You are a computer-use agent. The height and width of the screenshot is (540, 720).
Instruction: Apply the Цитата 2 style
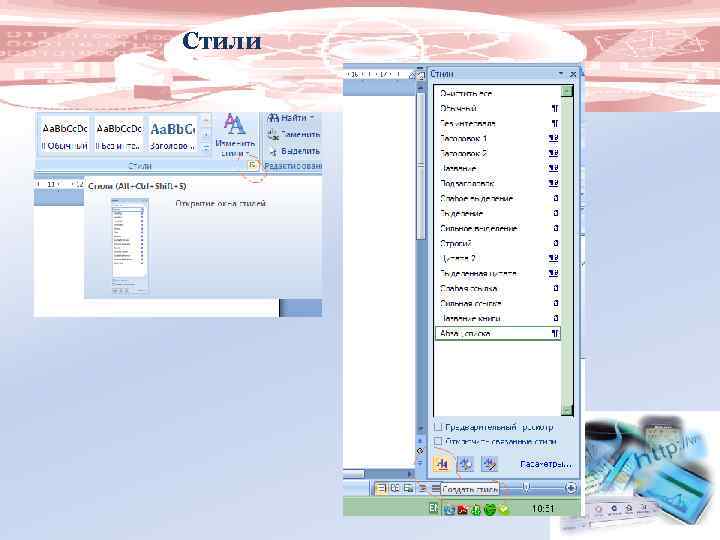(x=497, y=259)
